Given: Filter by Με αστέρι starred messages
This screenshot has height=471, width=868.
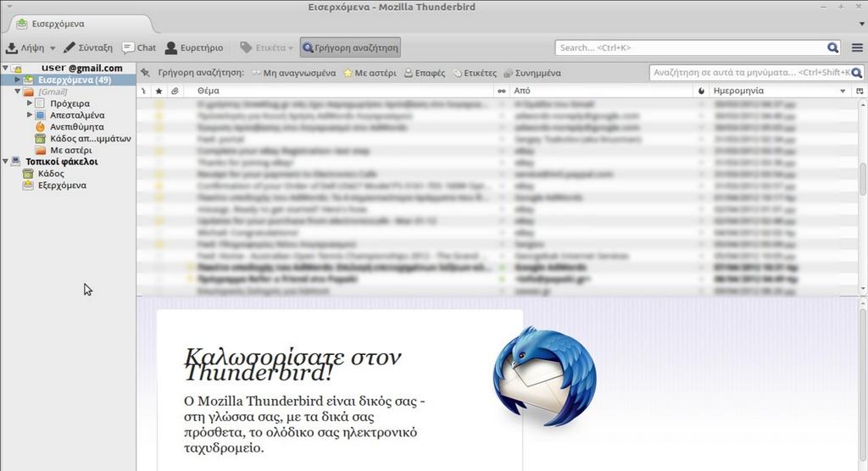Looking at the screenshot, I should pos(370,73).
